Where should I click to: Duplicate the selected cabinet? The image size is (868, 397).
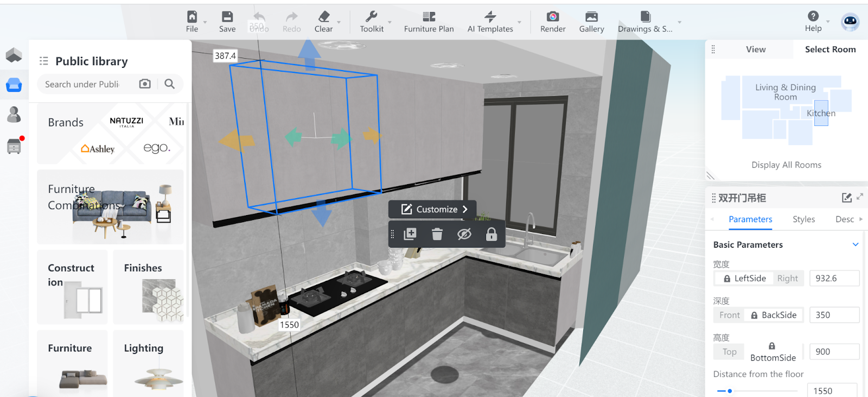pos(410,234)
